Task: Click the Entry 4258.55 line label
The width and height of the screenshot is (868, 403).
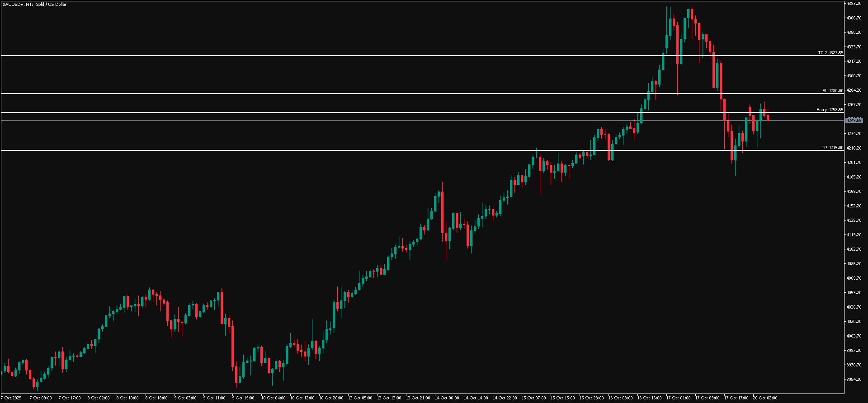Action: (830, 110)
